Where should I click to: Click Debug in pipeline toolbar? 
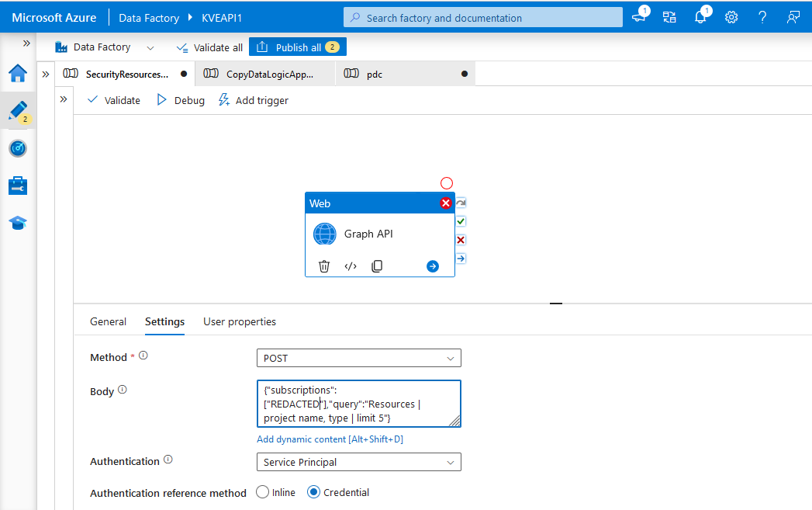tap(181, 100)
